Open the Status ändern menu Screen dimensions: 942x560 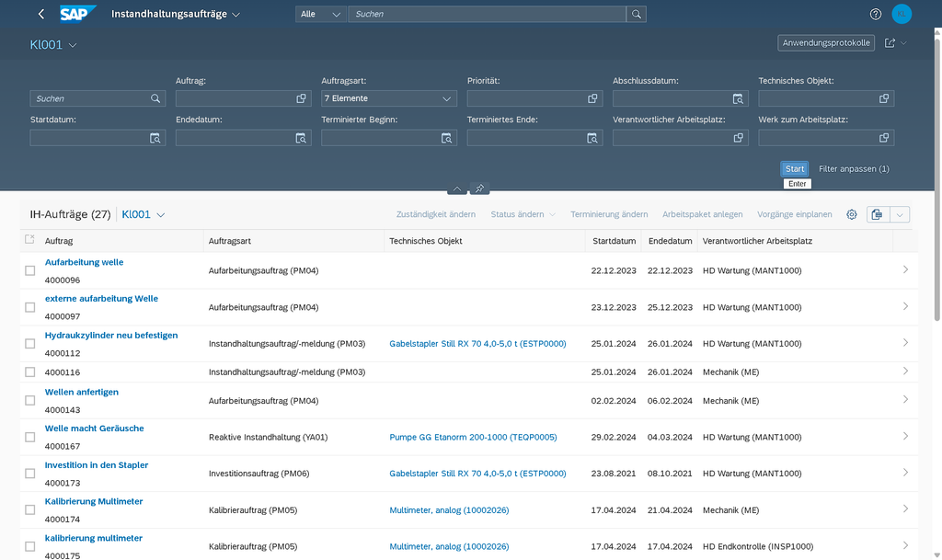coord(523,214)
